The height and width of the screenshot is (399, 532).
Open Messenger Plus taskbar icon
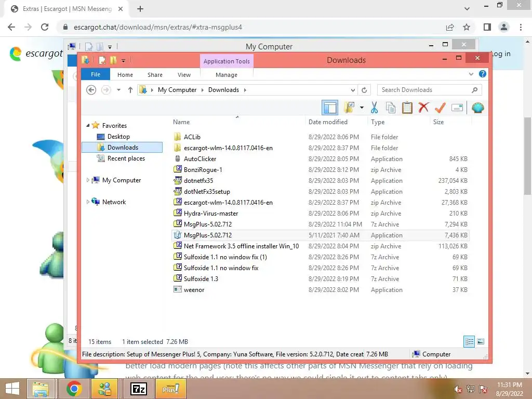[x=170, y=389]
